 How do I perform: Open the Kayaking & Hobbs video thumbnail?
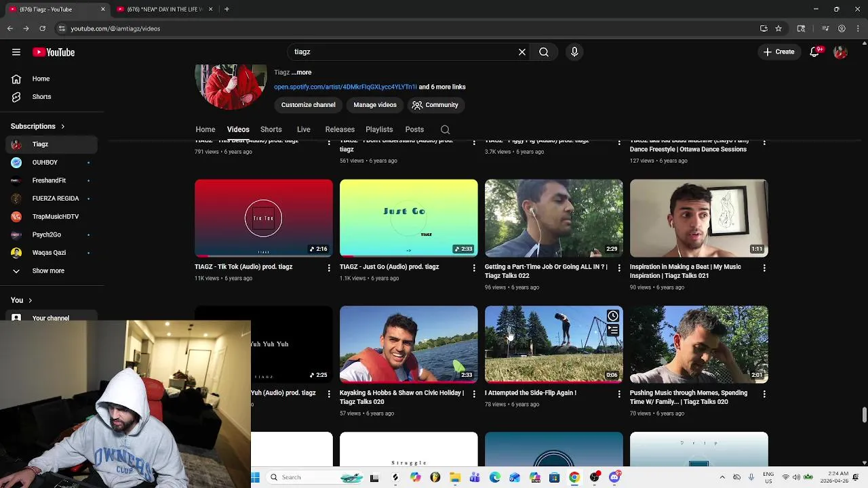coord(409,344)
